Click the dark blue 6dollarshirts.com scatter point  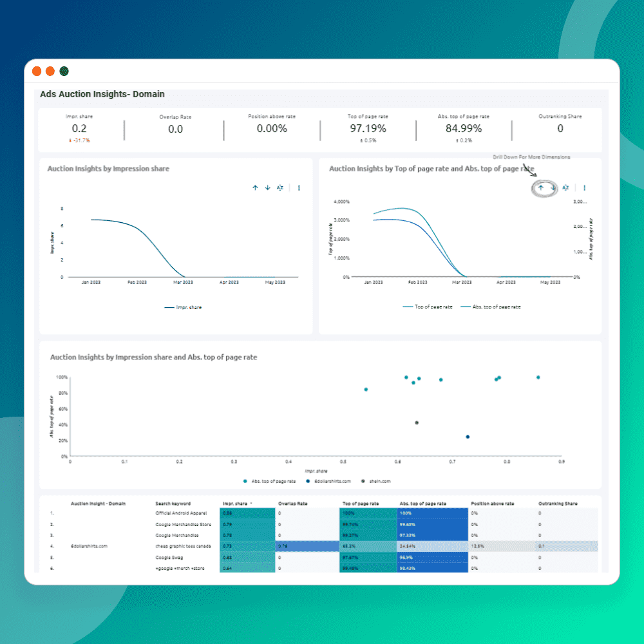point(468,437)
